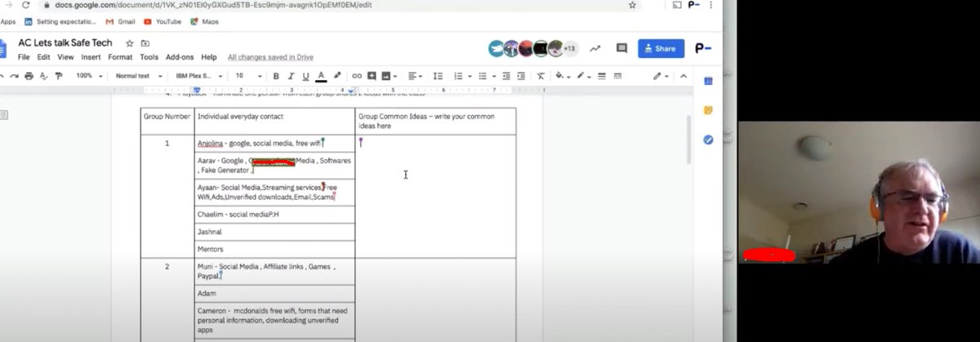Open the File menu
The image size is (980, 342).
tap(24, 57)
